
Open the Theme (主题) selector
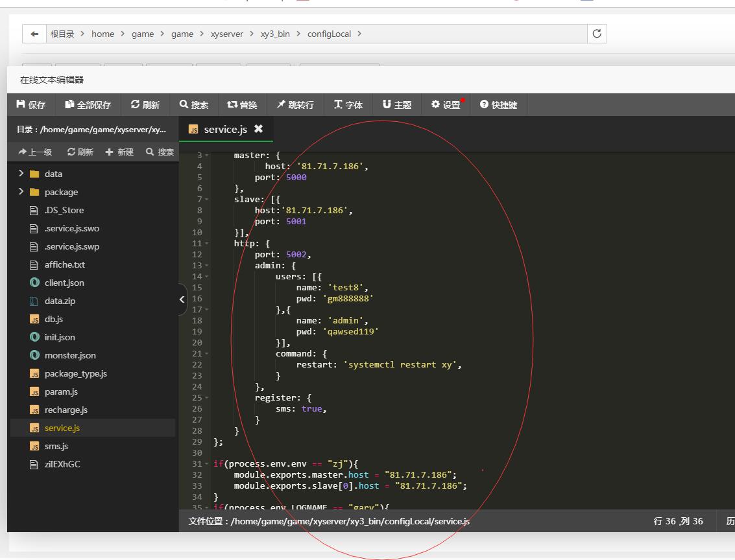[397, 105]
